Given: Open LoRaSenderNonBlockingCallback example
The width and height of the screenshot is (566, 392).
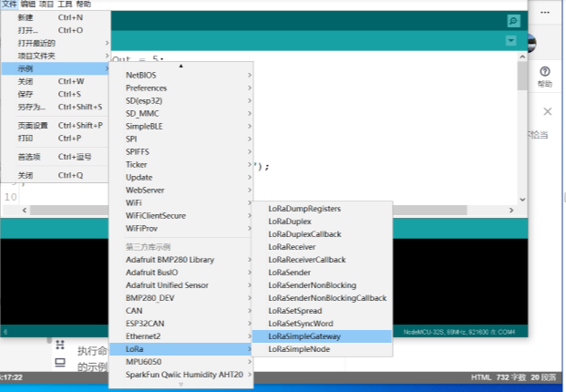Looking at the screenshot, I should [x=322, y=298].
